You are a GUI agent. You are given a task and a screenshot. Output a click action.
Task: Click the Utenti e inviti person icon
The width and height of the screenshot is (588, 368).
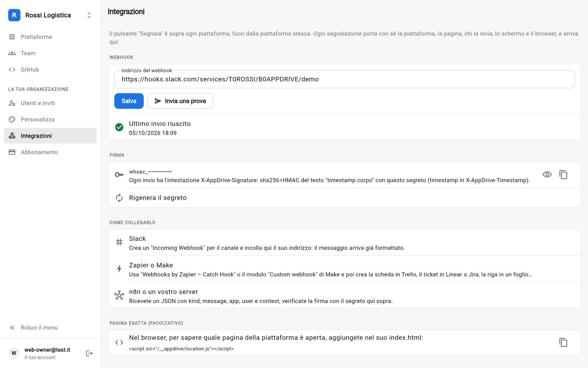12,103
